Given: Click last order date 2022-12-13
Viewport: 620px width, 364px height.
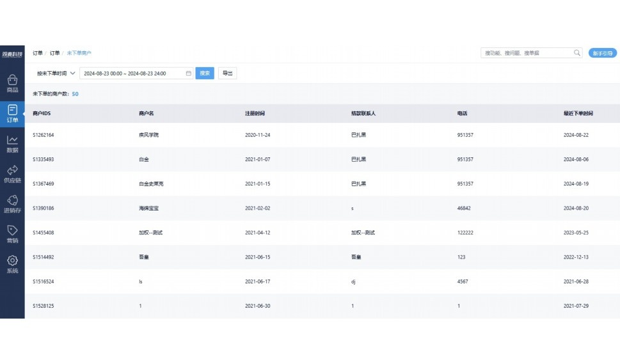Looking at the screenshot, I should coord(576,257).
